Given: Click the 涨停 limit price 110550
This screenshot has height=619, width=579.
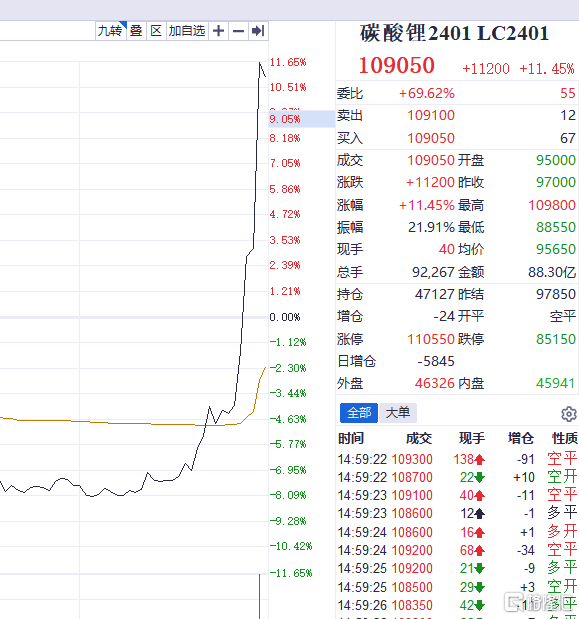Looking at the screenshot, I should 431,339.
